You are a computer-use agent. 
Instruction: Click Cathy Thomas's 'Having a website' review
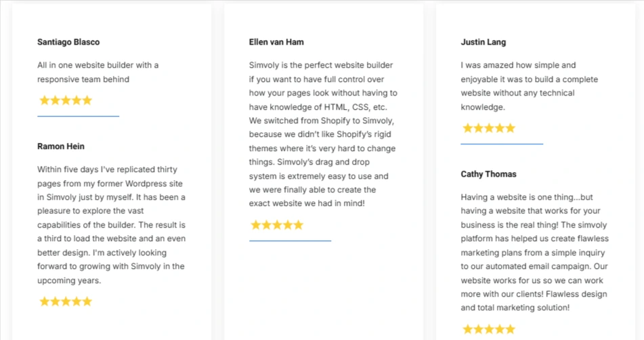(535, 252)
